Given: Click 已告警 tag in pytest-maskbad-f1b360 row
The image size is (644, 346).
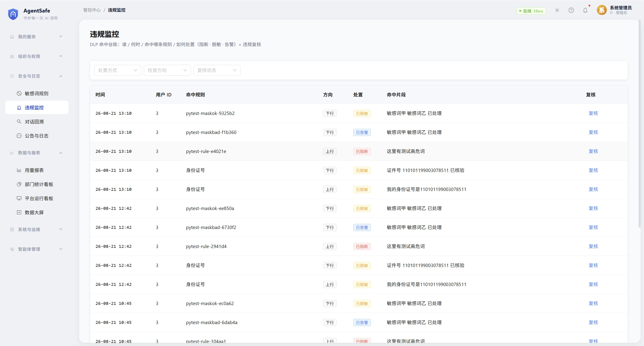Looking at the screenshot, I should (362, 132).
